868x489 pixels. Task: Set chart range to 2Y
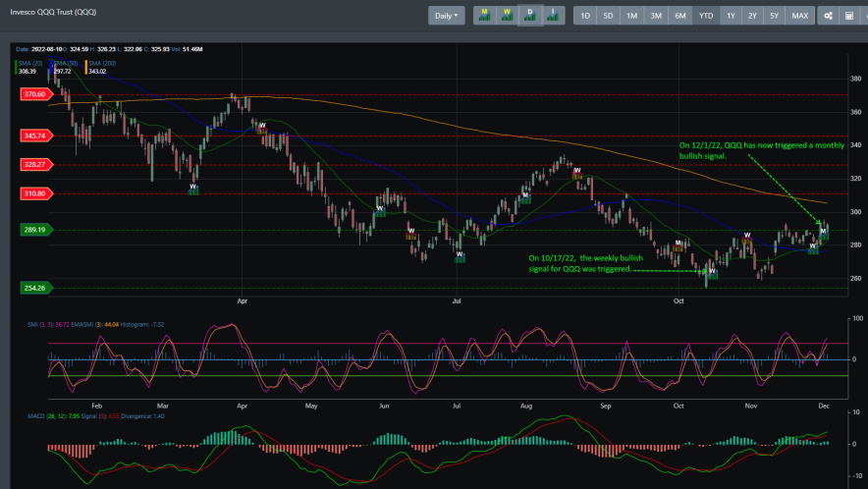point(752,16)
